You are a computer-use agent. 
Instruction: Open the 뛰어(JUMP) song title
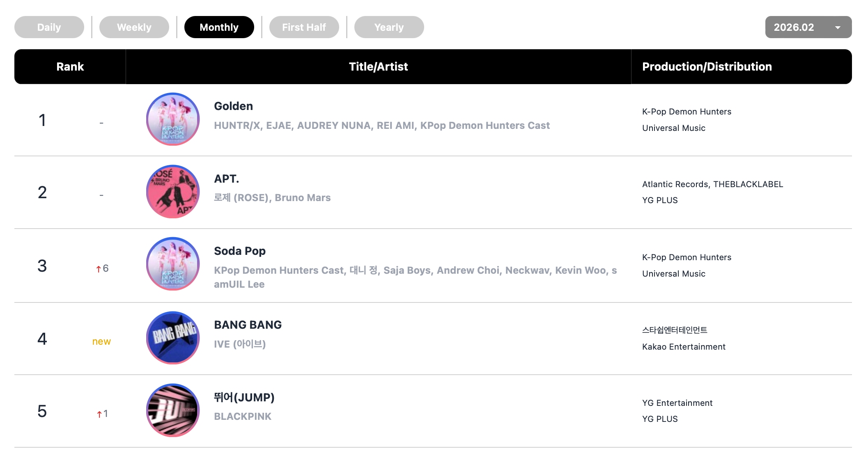244,398
